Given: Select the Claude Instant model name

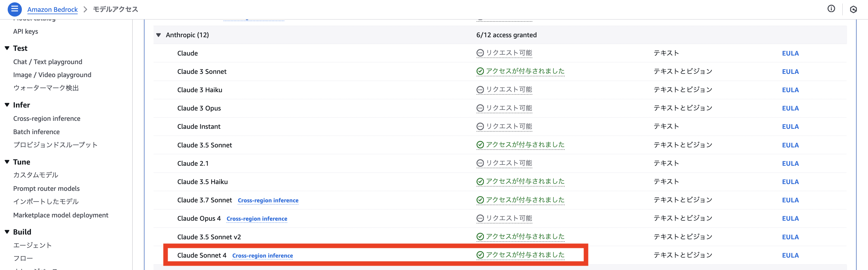Looking at the screenshot, I should click(x=199, y=126).
